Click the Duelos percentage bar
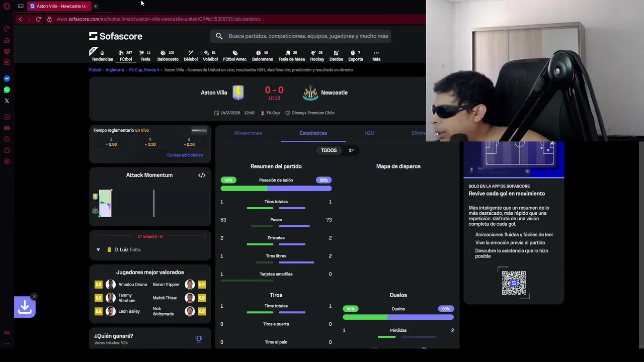The height and width of the screenshot is (362, 644). (398, 317)
